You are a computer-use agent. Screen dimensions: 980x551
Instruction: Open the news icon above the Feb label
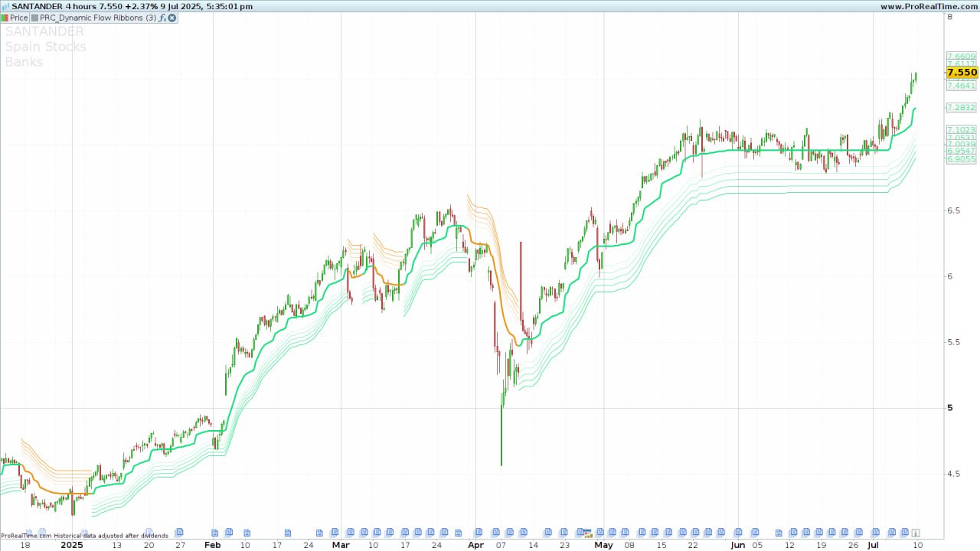pyautogui.click(x=215, y=532)
